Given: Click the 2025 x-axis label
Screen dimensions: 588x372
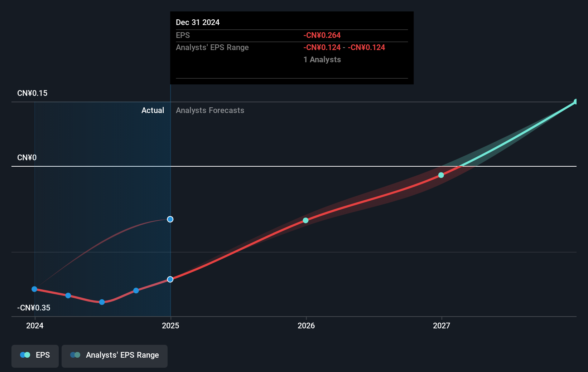Looking at the screenshot, I should (x=170, y=325).
